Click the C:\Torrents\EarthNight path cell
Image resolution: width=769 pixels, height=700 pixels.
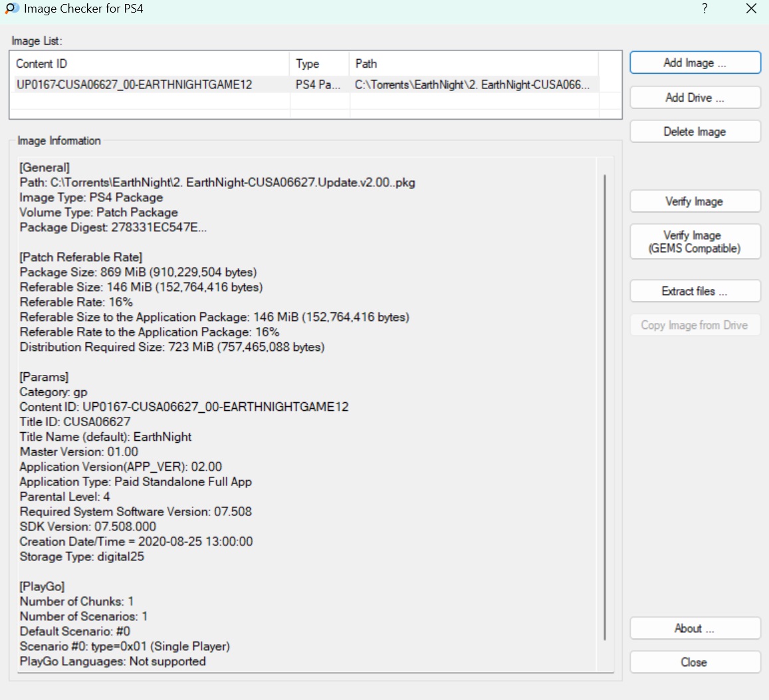coord(472,84)
